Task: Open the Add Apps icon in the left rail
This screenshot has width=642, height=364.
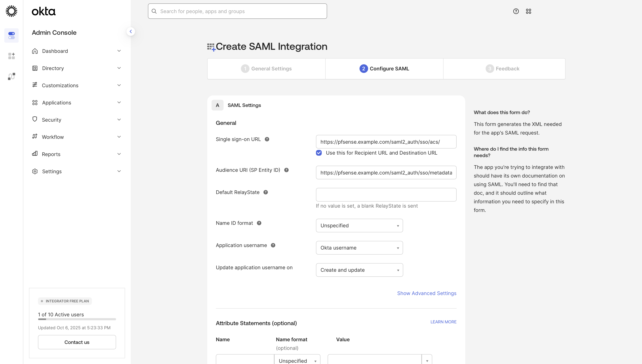Action: click(11, 56)
